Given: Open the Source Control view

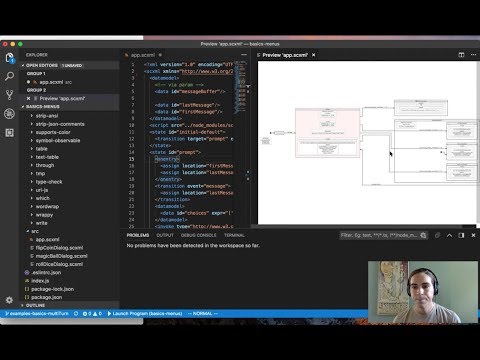Looking at the screenshot, I should pyautogui.click(x=9, y=95).
